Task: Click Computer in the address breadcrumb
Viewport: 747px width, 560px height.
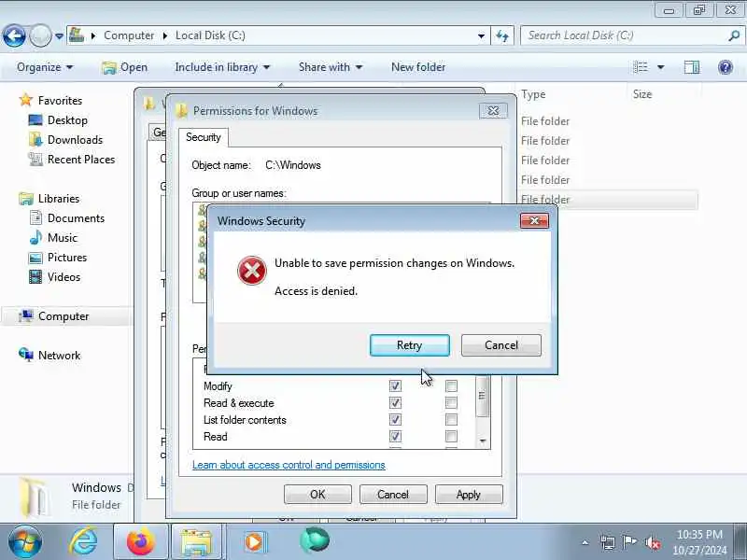Action: (x=129, y=35)
